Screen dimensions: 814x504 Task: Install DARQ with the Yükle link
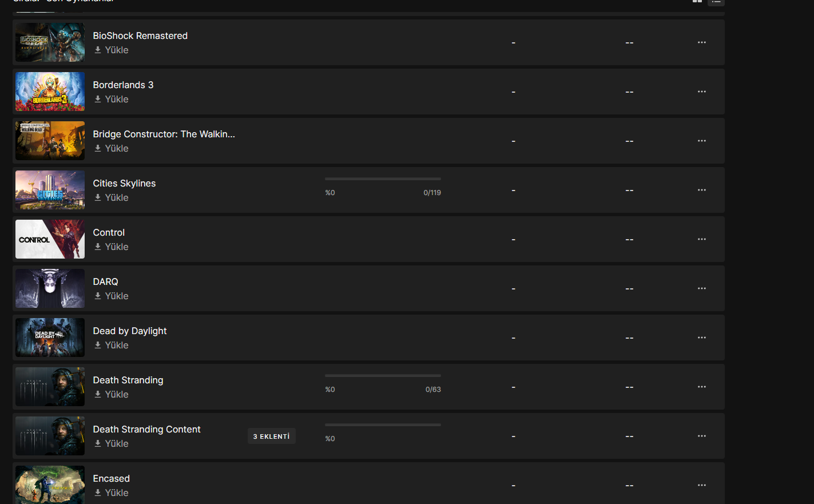point(112,296)
